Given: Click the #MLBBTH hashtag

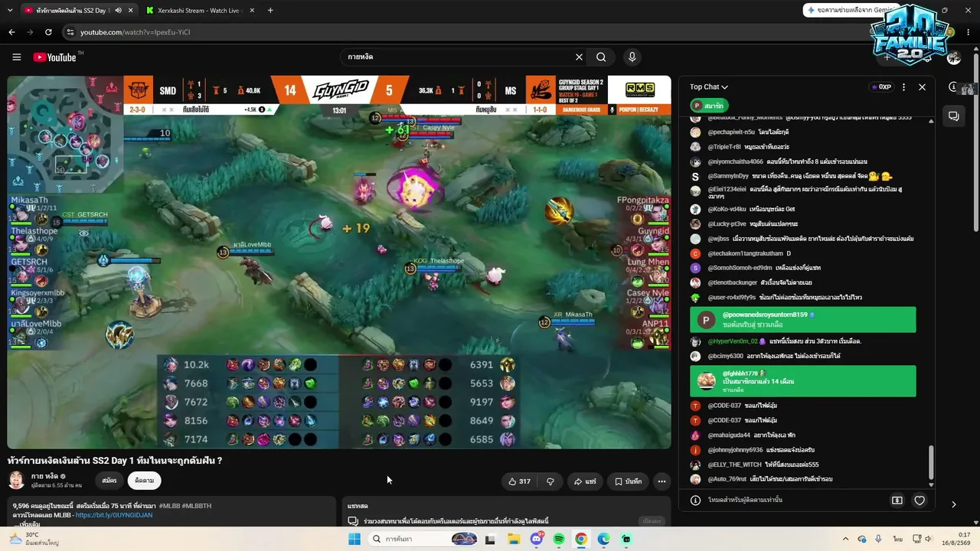Looking at the screenshot, I should pyautogui.click(x=197, y=506).
